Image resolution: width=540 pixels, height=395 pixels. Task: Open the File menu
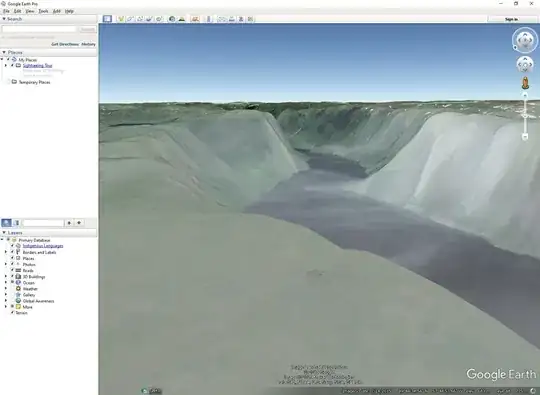tap(6, 11)
